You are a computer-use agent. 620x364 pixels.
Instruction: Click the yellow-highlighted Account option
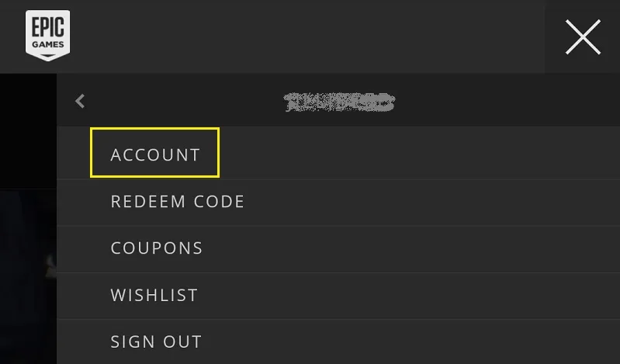155,153
